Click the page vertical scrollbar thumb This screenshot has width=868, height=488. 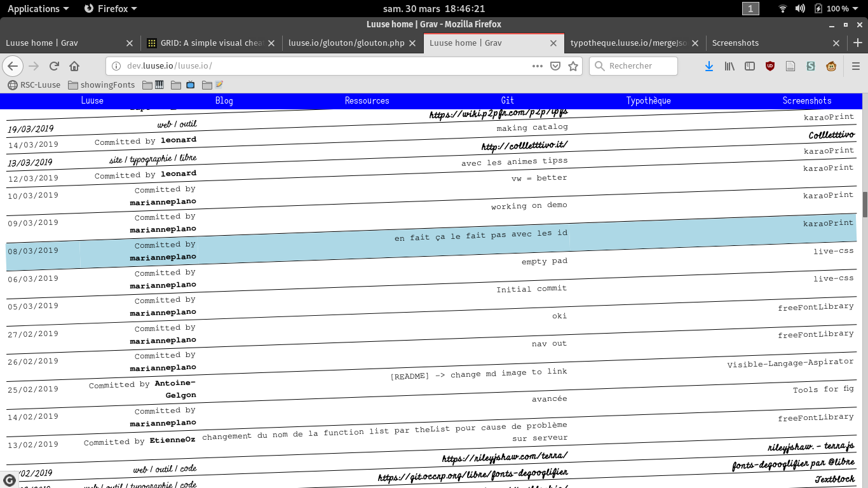pyautogui.click(x=864, y=205)
